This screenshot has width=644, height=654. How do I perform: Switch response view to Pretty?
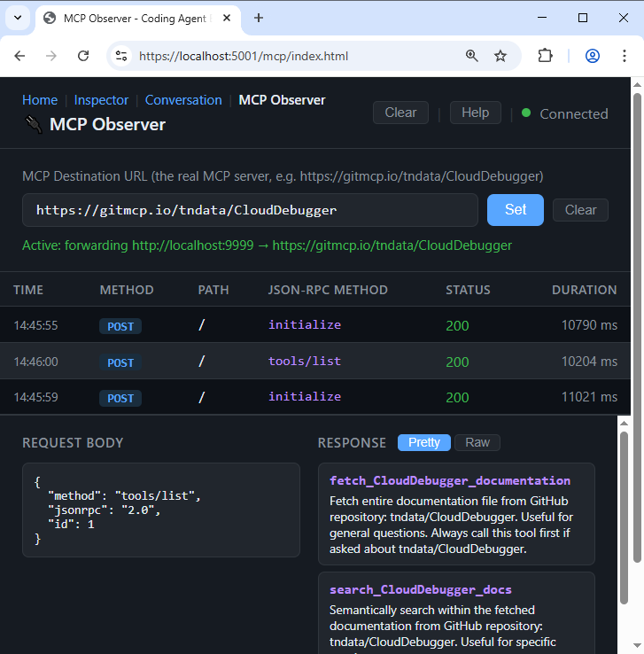tap(424, 442)
